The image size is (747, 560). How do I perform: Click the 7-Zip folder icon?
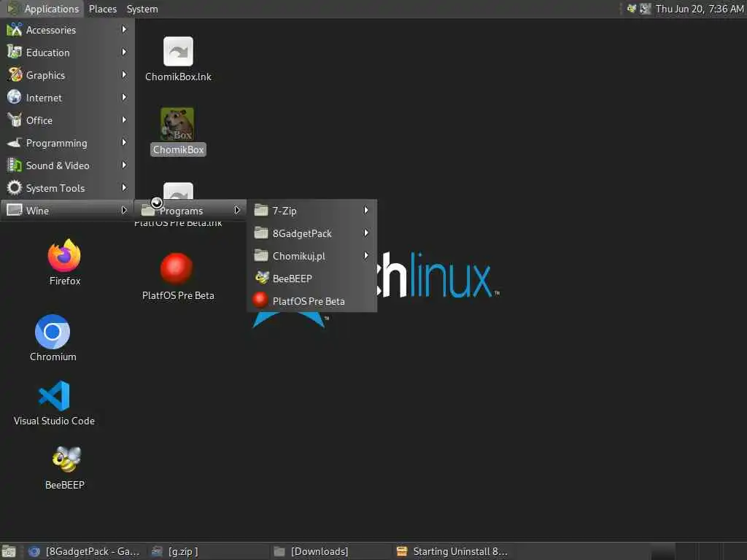[261, 210]
